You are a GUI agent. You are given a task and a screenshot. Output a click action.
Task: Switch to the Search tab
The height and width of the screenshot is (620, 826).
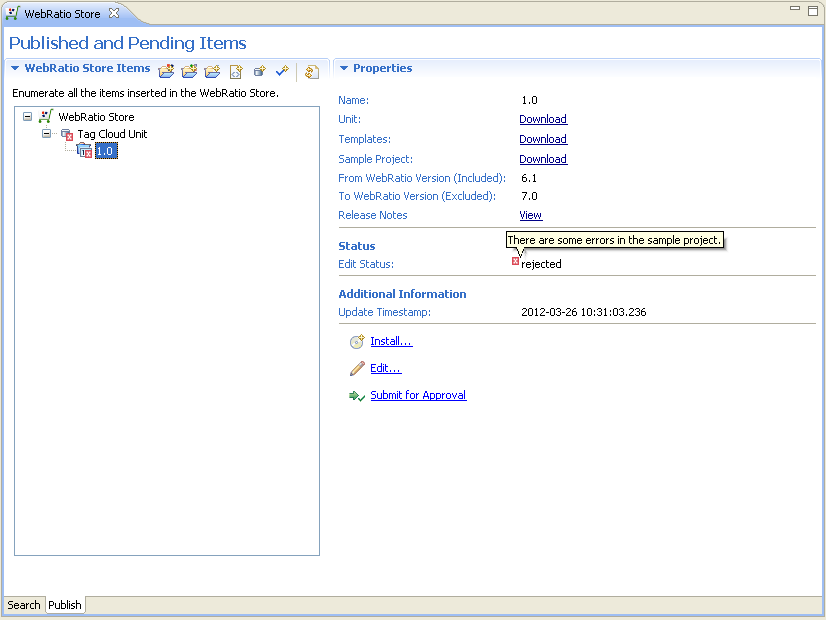(x=24, y=605)
